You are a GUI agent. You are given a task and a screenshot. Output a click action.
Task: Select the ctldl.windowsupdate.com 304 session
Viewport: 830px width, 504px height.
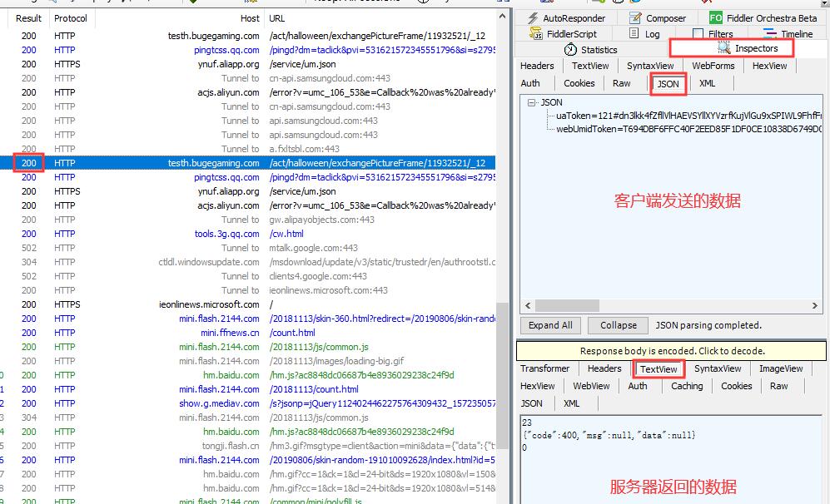248,262
